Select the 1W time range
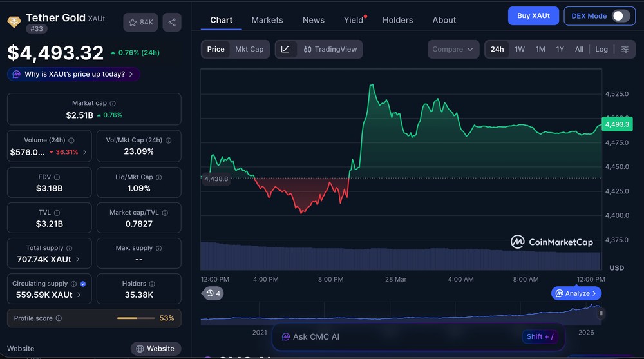The image size is (644, 359). tap(520, 50)
